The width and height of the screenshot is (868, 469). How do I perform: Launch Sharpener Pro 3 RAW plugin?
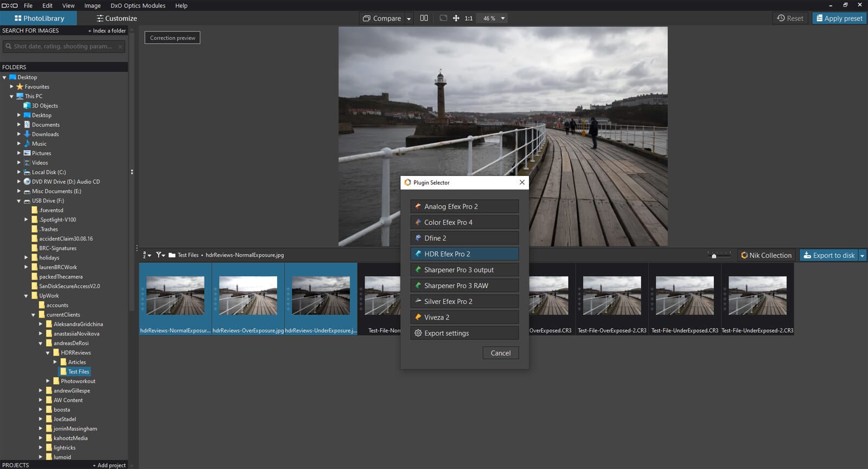464,286
